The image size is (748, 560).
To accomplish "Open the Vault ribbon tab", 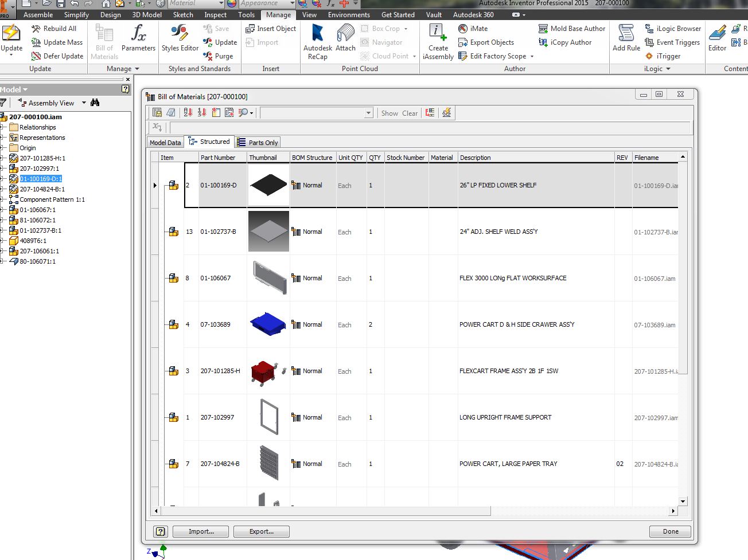I will [x=434, y=15].
